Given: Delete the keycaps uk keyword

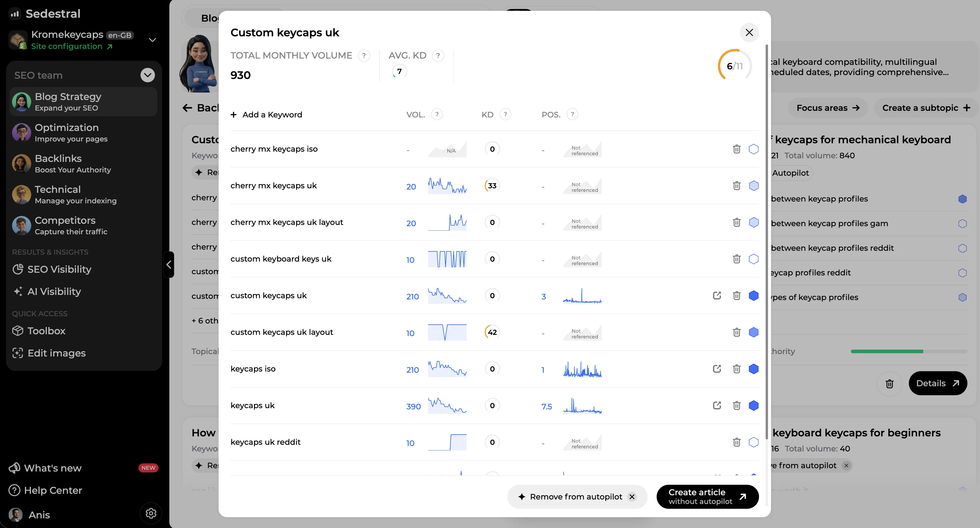Looking at the screenshot, I should tap(737, 405).
